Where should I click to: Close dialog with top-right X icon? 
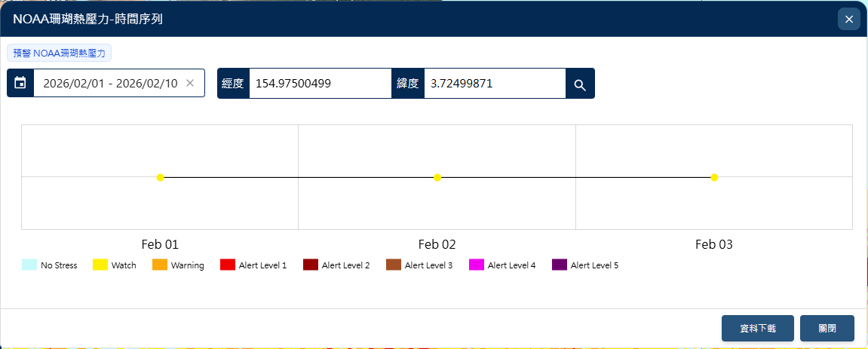848,20
